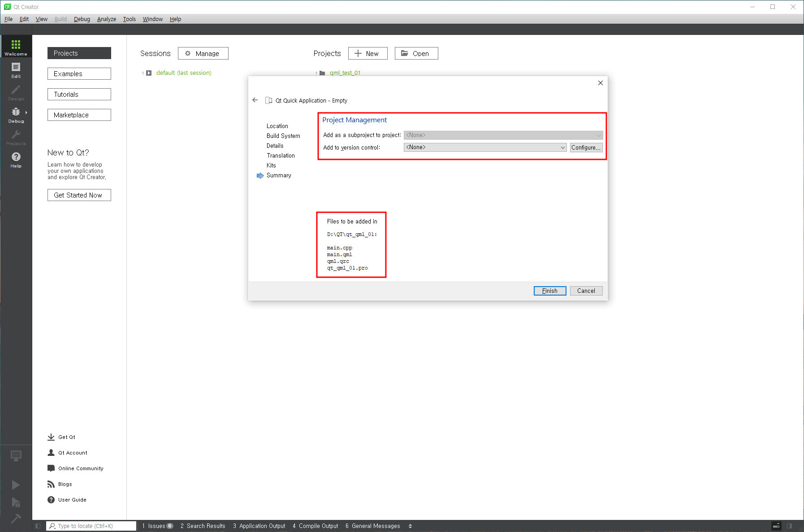
Task: Open the Tools menu
Action: coord(130,19)
